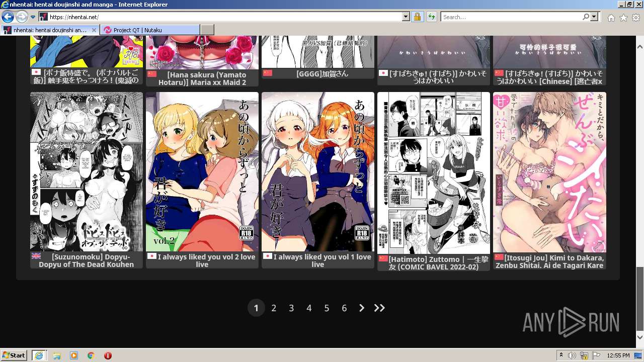Click inside the IE Search box
The width and height of the screenshot is (644, 362).
(x=511, y=17)
